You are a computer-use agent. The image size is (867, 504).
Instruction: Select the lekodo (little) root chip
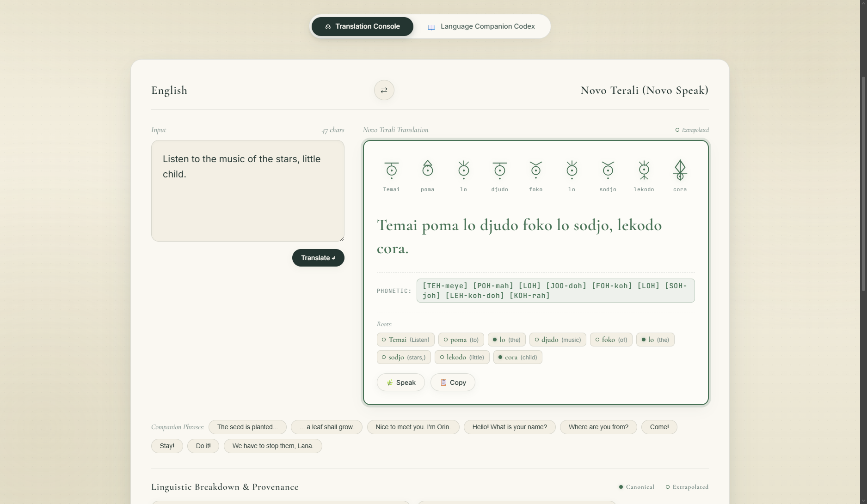pyautogui.click(x=462, y=357)
